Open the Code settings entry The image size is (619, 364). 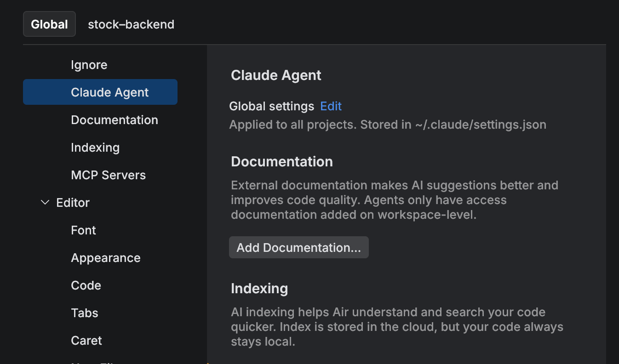(x=86, y=285)
